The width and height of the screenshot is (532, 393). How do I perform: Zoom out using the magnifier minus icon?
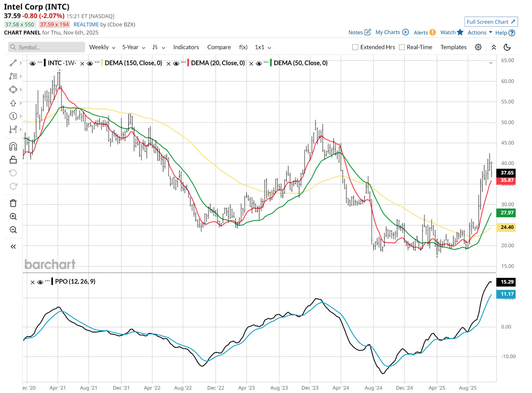click(13, 230)
